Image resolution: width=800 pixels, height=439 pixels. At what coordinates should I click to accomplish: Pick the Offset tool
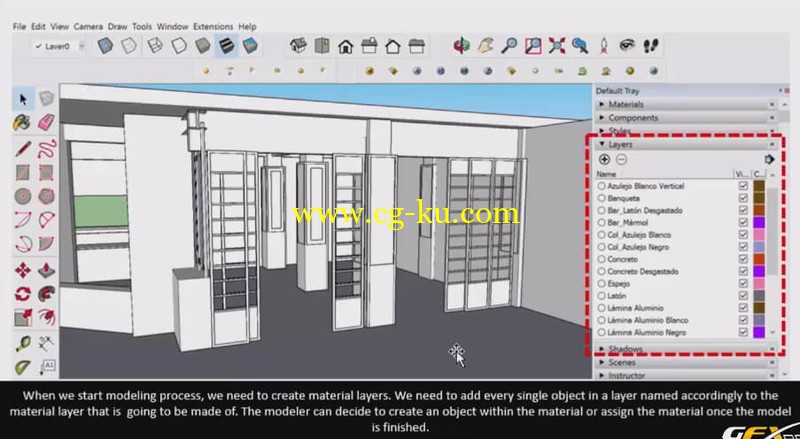[x=46, y=317]
